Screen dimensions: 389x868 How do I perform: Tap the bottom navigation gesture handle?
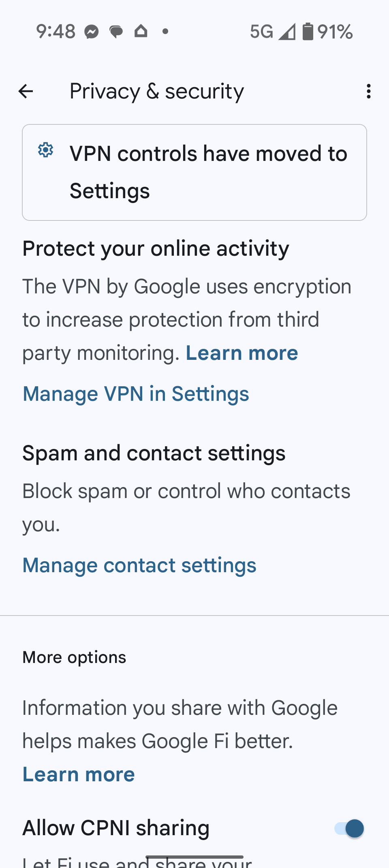click(194, 857)
